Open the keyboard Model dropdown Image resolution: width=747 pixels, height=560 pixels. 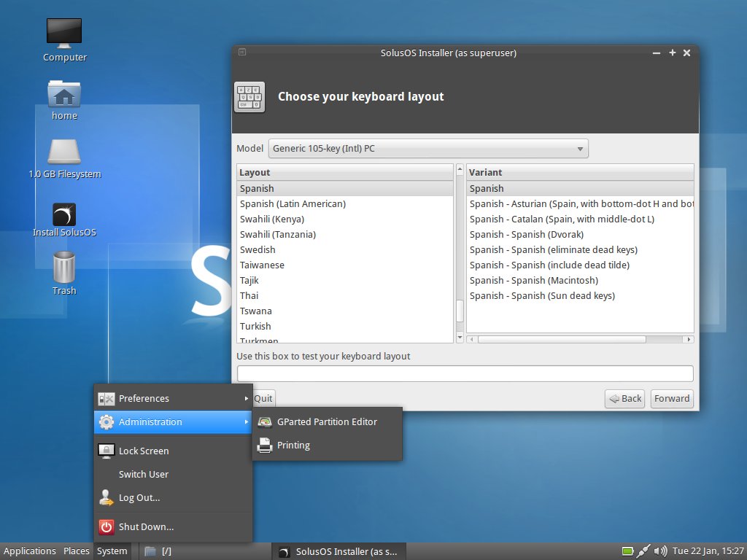(x=428, y=149)
